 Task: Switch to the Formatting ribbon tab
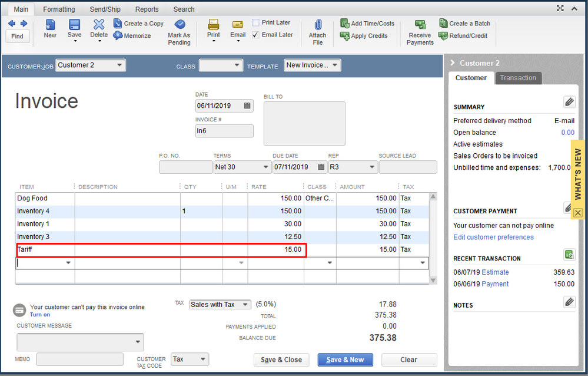point(59,9)
